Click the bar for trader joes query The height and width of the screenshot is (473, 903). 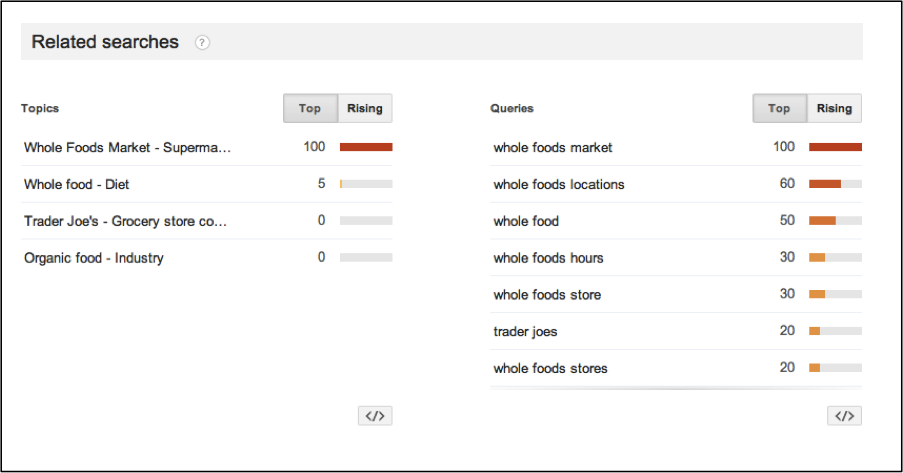[836, 331]
